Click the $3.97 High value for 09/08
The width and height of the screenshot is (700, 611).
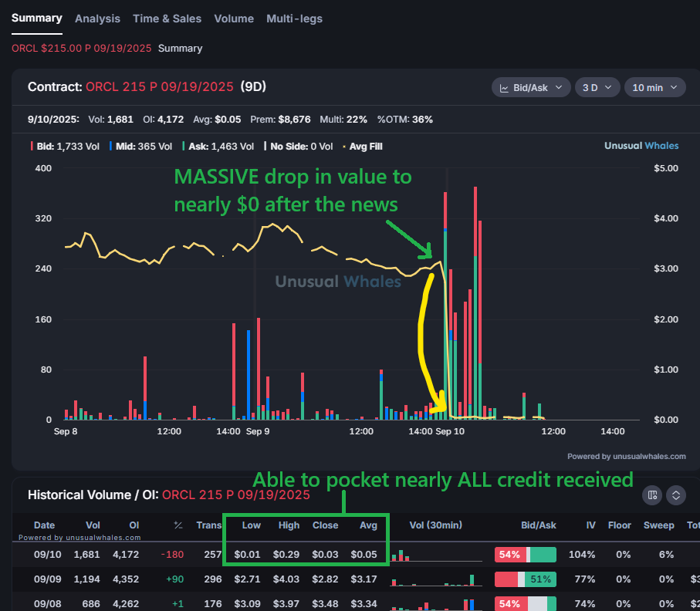point(286,603)
